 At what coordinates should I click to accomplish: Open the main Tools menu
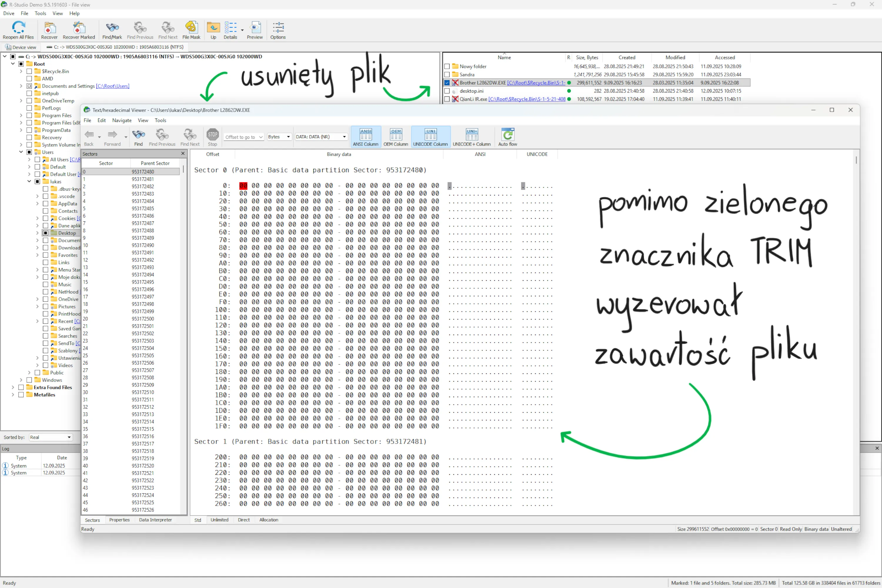point(41,14)
